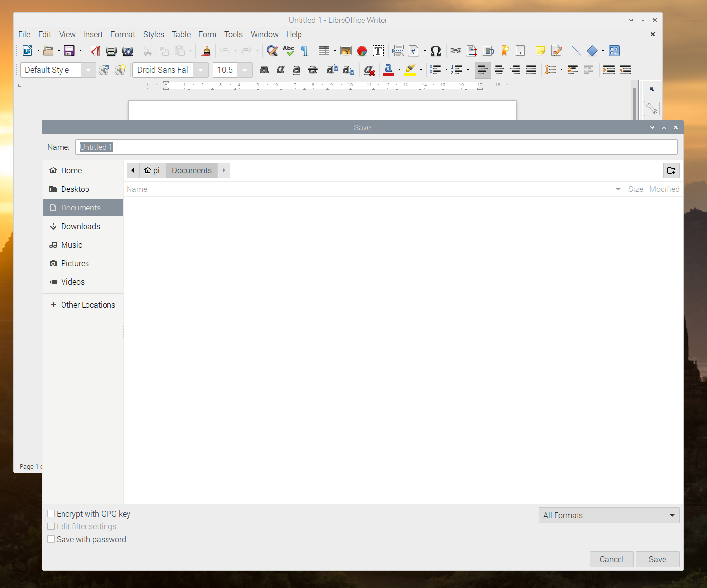The width and height of the screenshot is (707, 588).
Task: Toggle Formatting Marks pilcrow icon
Action: point(304,51)
